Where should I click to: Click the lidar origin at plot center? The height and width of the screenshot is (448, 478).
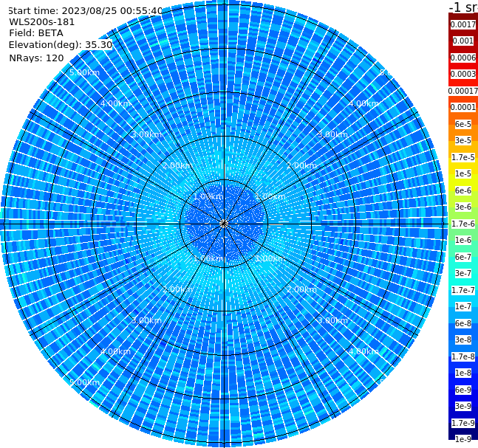click(224, 224)
